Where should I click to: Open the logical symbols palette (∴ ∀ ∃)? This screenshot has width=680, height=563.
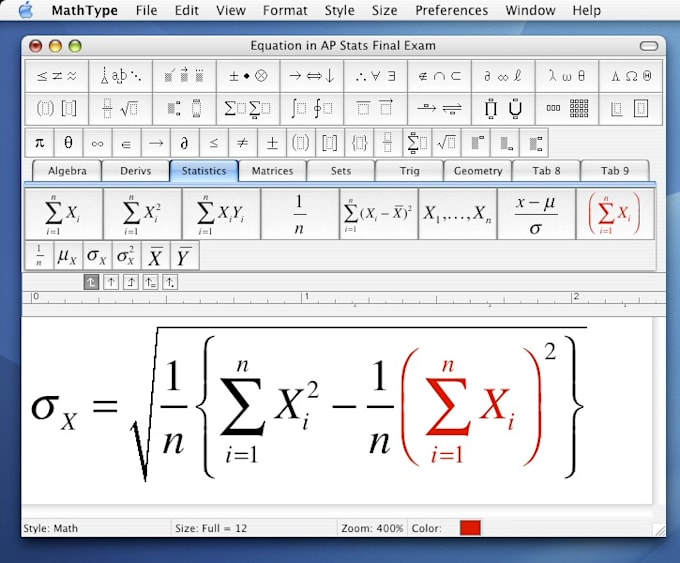click(376, 76)
